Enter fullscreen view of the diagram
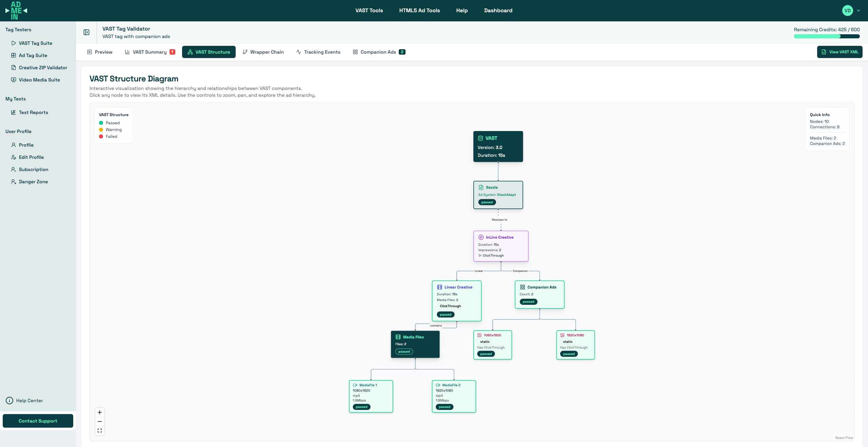 click(x=99, y=430)
